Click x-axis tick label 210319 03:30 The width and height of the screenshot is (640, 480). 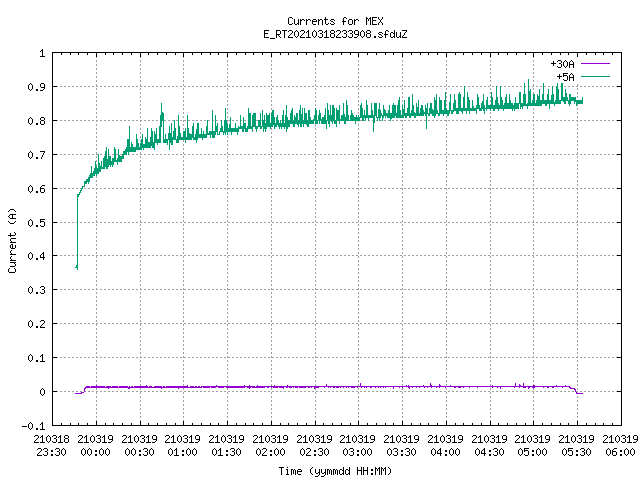click(x=402, y=445)
